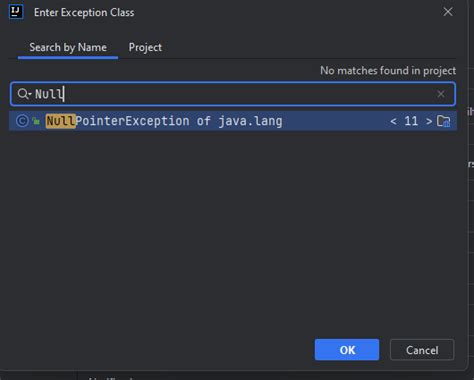474x380 pixels.
Task: Click the JDK library folder icon
Action: point(444,121)
